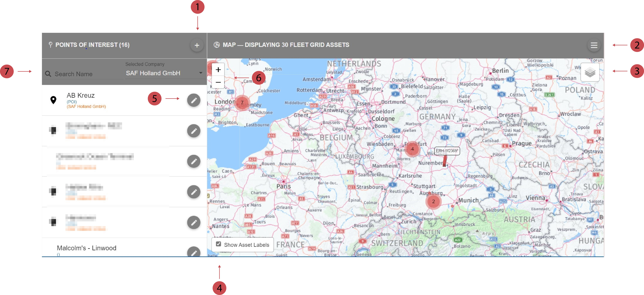Select the AB Kreuz list item
The height and width of the screenshot is (295, 644).
[x=81, y=95]
